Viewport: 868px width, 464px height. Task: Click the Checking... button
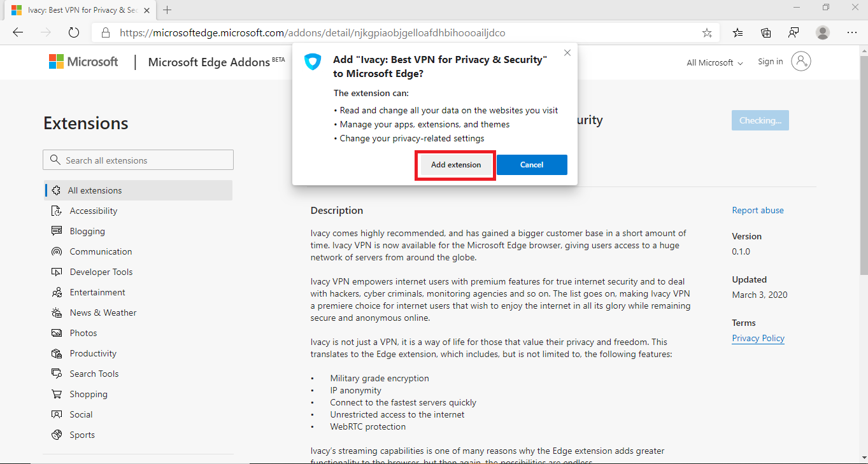click(760, 120)
